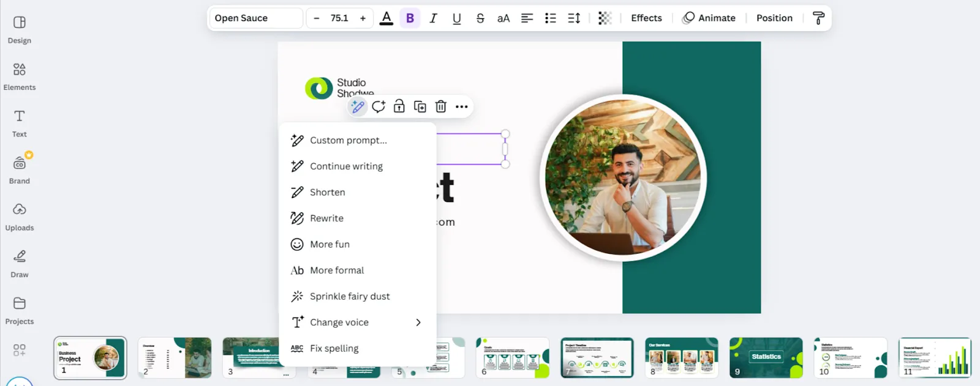This screenshot has height=386, width=980.
Task: Open page 2 thumbnail
Action: pyautogui.click(x=175, y=358)
